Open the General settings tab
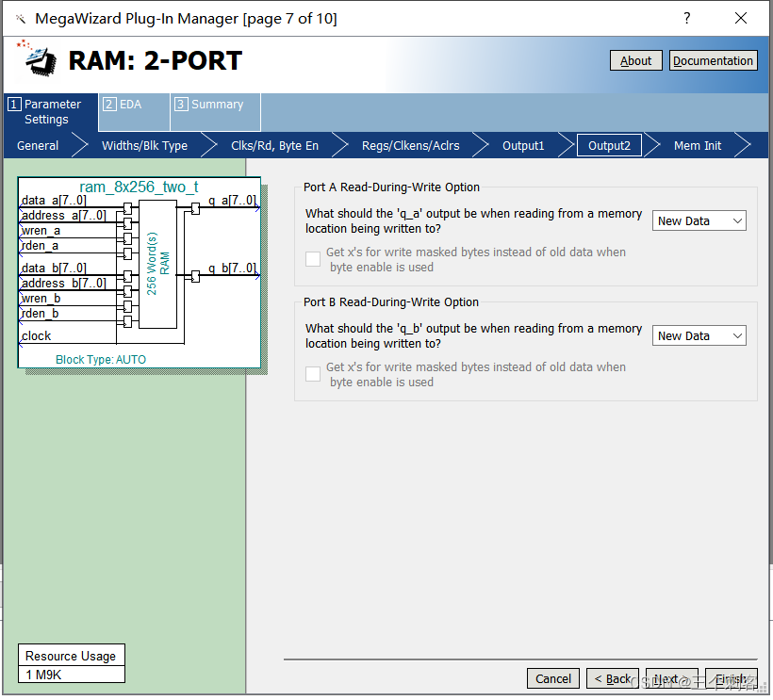Screen dimensions: 773x700 click(37, 145)
